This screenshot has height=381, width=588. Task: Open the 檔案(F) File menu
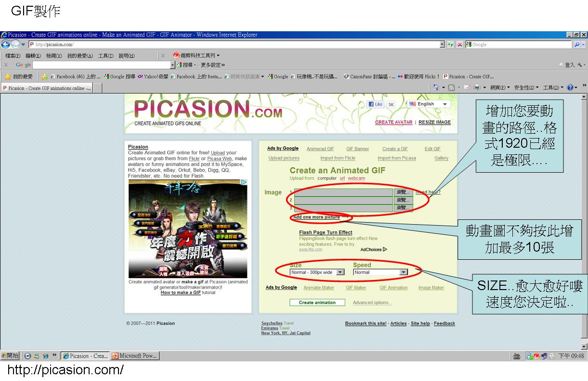(13, 56)
